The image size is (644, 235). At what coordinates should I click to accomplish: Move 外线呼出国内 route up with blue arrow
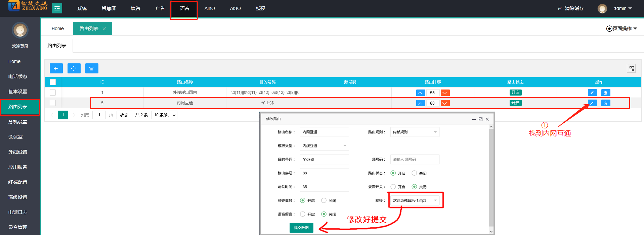point(420,93)
